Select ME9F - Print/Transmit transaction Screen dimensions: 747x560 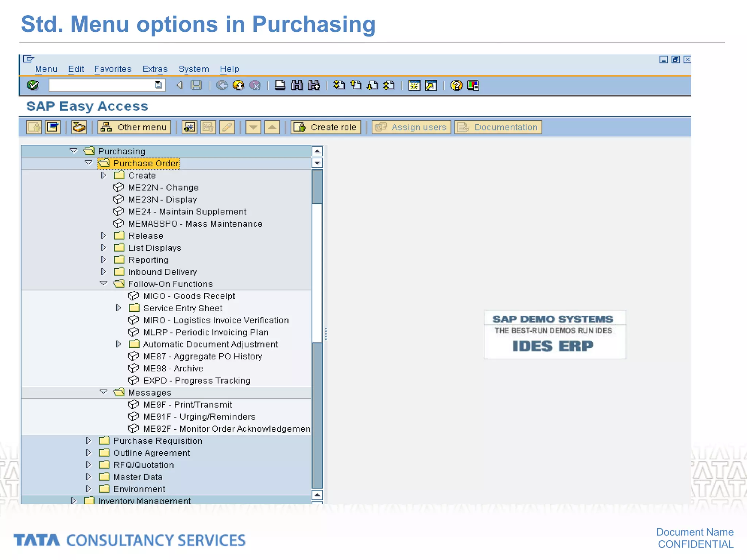pyautogui.click(x=187, y=405)
